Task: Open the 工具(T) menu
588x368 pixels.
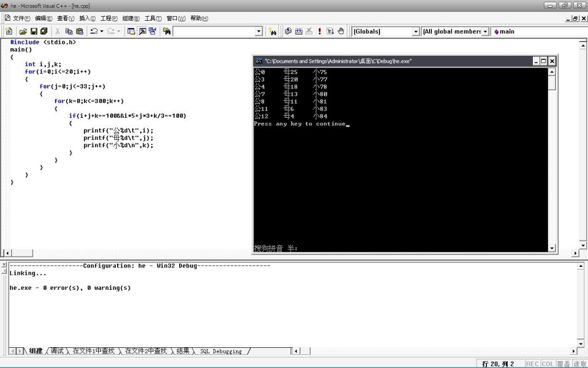Action: coord(153,18)
